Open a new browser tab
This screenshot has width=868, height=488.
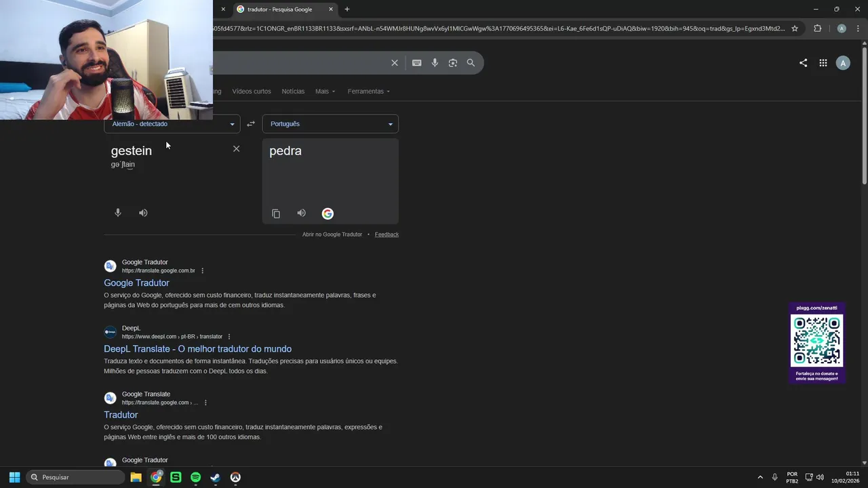pyautogui.click(x=347, y=9)
